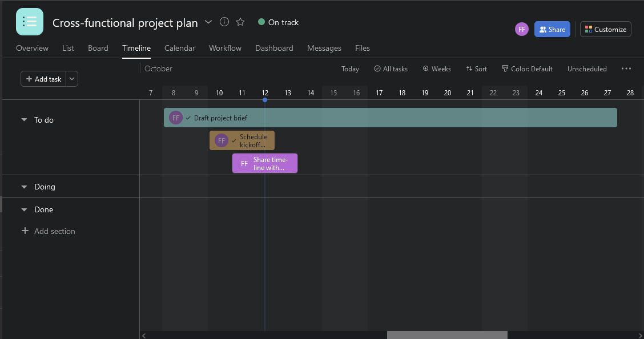
Task: Star the Cross-functional project plan
Action: click(240, 22)
